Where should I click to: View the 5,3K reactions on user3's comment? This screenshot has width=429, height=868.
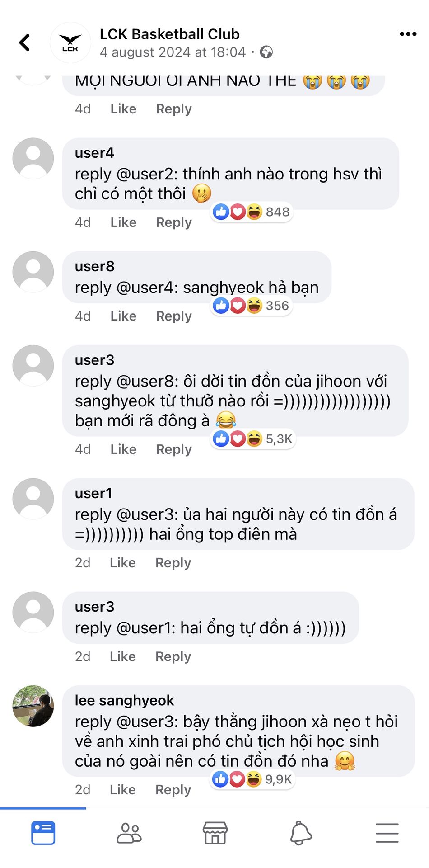pos(253,439)
